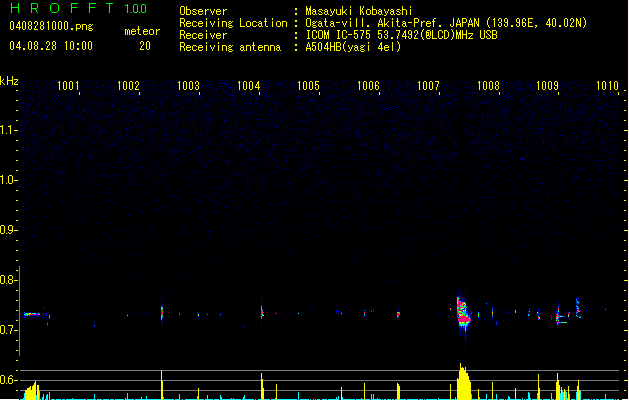
Task: Click the 1005 time axis marker
Action: click(x=308, y=85)
